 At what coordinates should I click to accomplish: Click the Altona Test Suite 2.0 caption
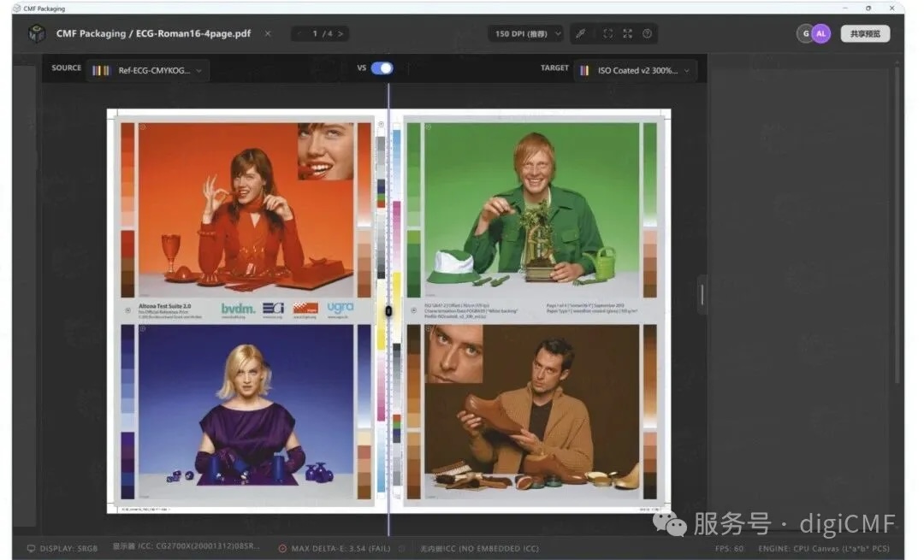coord(164,306)
